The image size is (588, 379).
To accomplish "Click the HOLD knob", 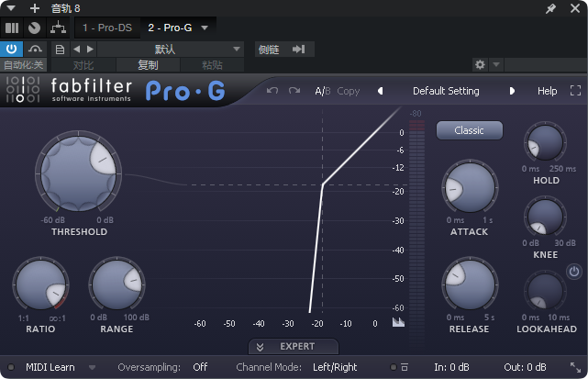I will click(x=545, y=142).
